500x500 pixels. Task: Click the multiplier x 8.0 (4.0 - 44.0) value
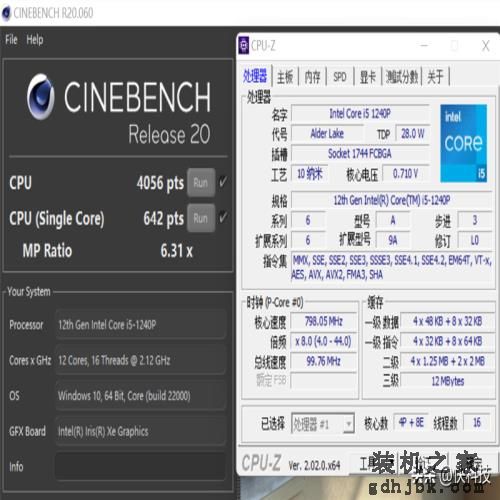324,341
